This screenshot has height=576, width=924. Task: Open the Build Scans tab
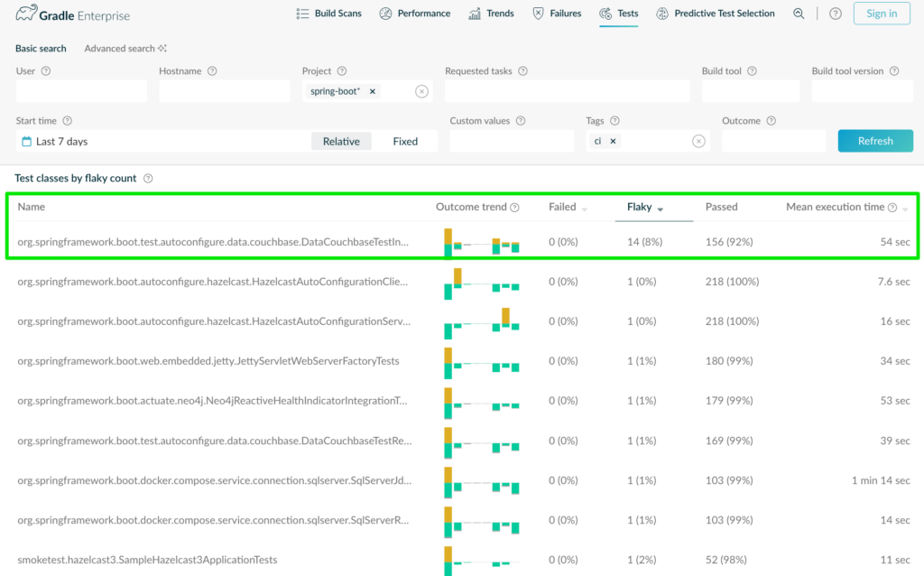(x=328, y=14)
